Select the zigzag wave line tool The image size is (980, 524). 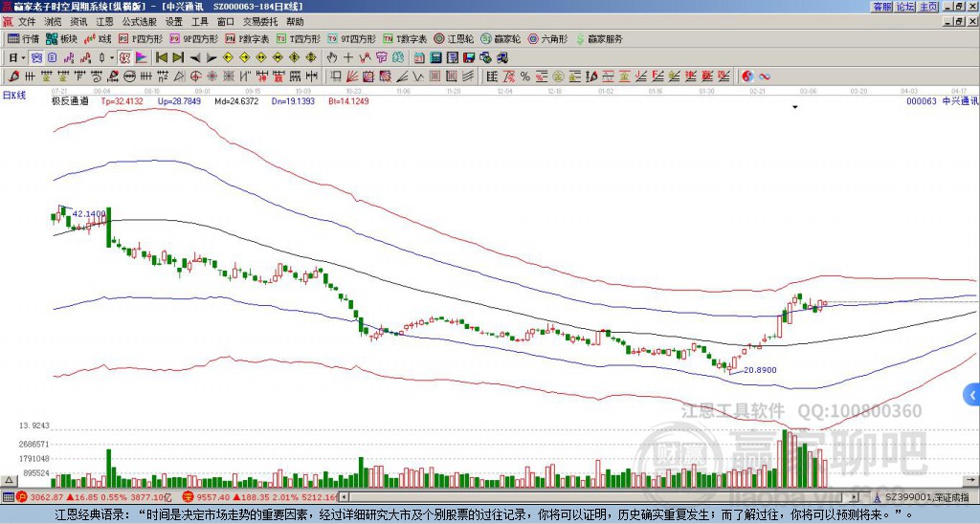coord(417,76)
